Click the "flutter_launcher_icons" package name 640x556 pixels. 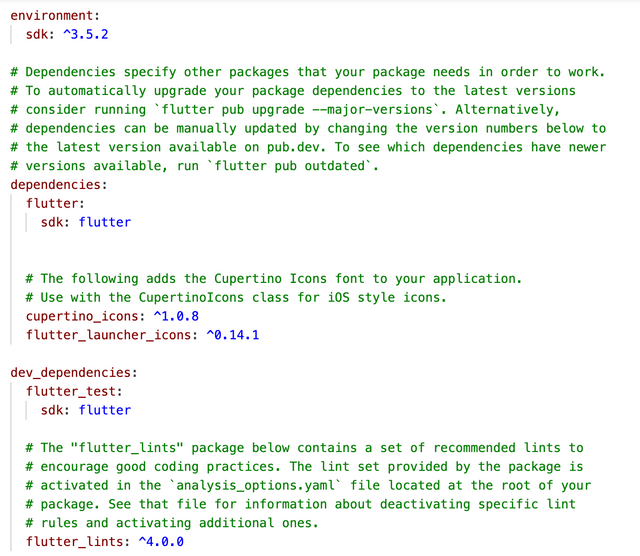click(x=108, y=335)
